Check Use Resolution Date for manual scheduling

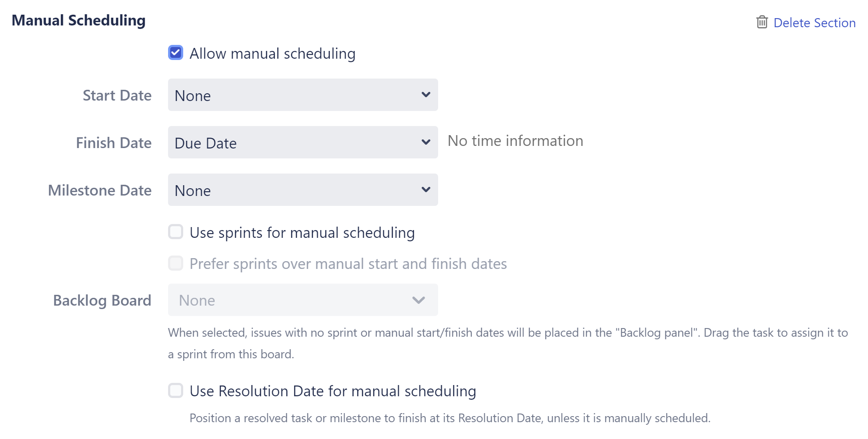coord(175,391)
